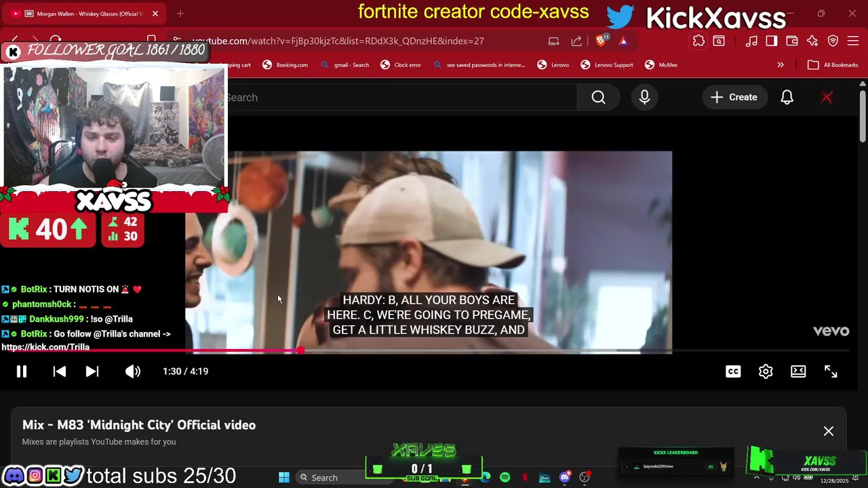Open Brave VPN shield icon
Viewport: 868px width, 488px height.
click(833, 41)
